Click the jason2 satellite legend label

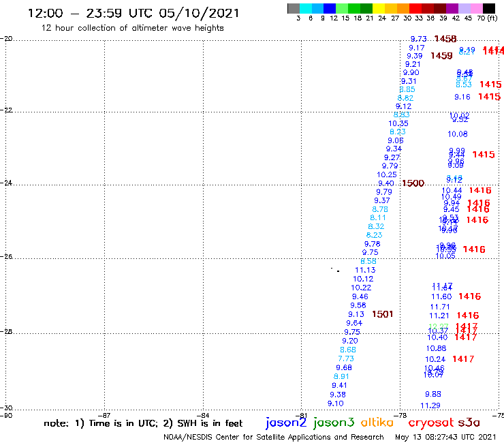click(x=286, y=423)
